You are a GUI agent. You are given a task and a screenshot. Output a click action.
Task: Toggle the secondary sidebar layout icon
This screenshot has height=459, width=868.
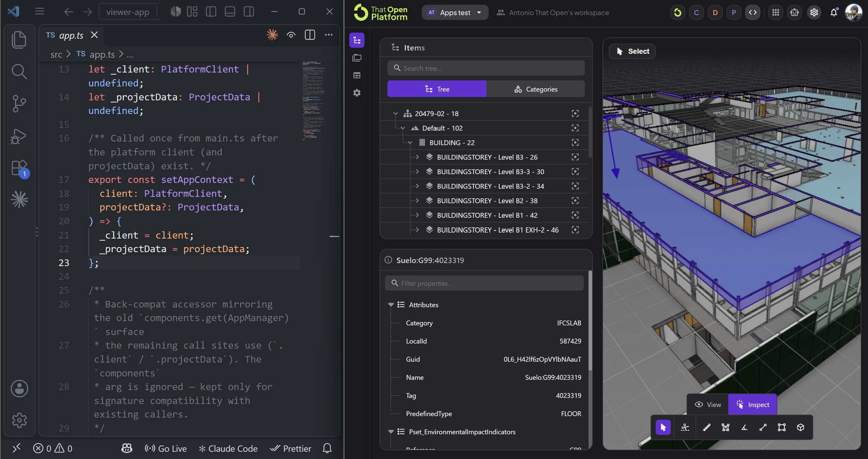pyautogui.click(x=249, y=12)
